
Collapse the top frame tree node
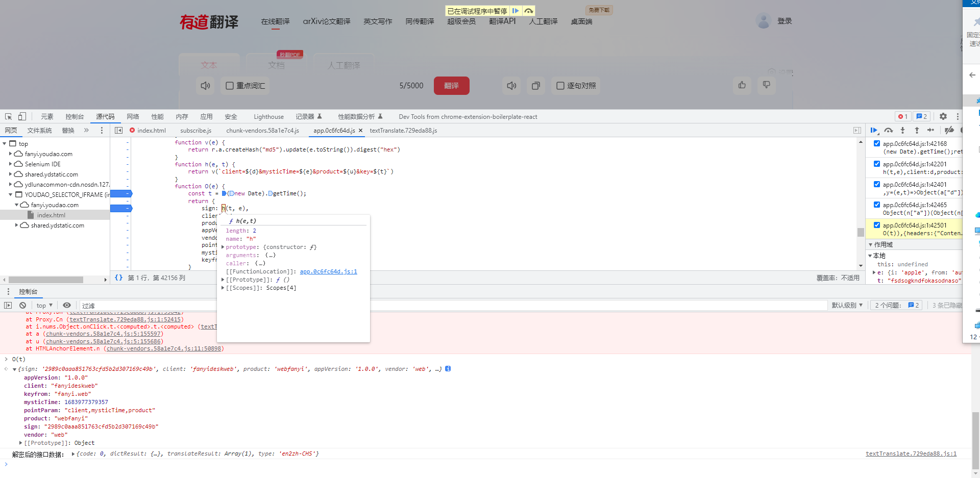[5, 144]
